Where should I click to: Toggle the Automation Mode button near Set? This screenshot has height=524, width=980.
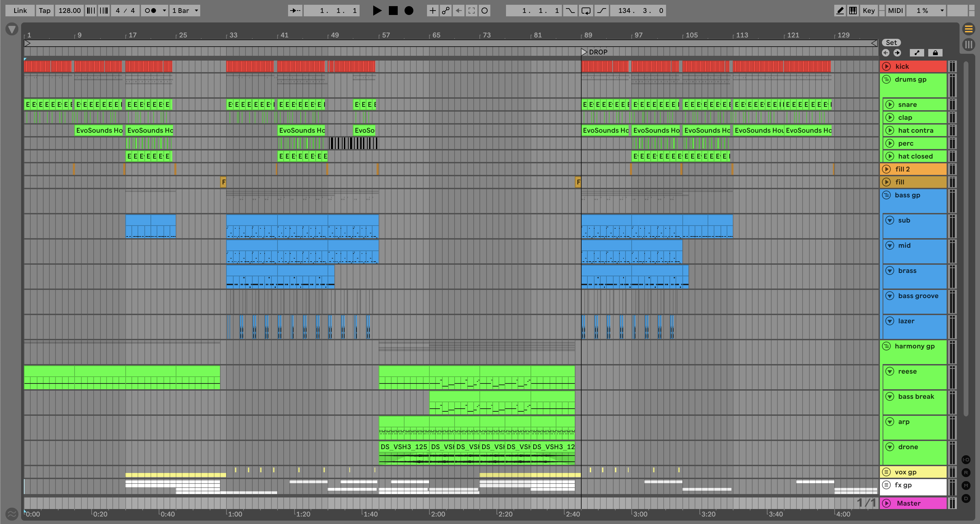pyautogui.click(x=917, y=53)
